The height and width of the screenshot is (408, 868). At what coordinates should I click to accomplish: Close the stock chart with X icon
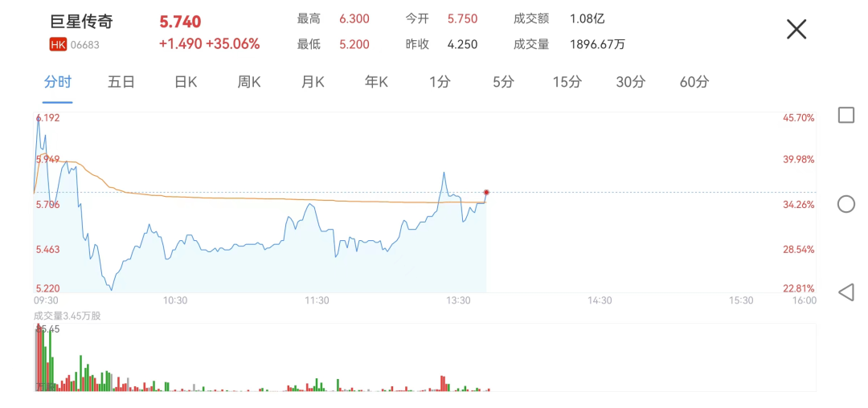(796, 30)
